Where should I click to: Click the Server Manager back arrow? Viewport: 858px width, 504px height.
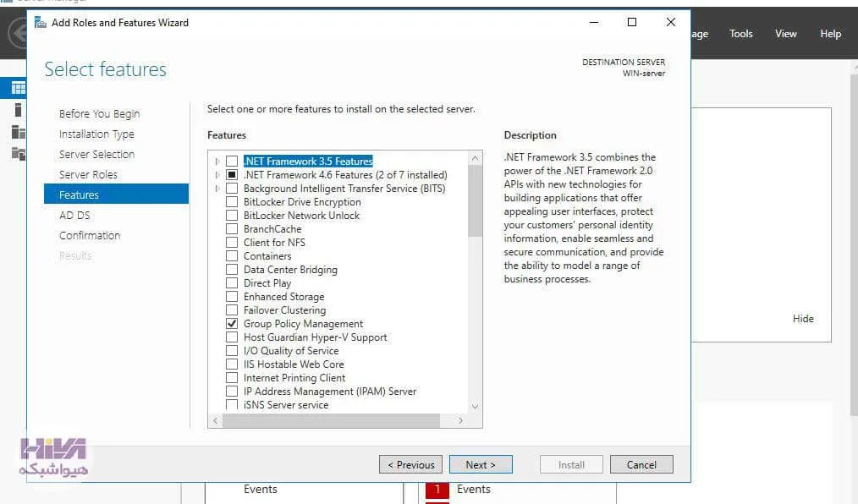tap(19, 33)
